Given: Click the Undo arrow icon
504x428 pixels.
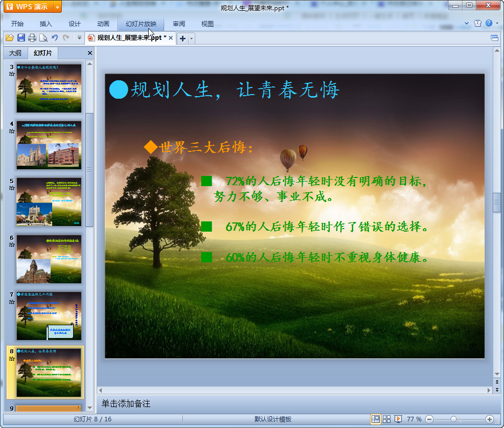Looking at the screenshot, I should (x=55, y=38).
